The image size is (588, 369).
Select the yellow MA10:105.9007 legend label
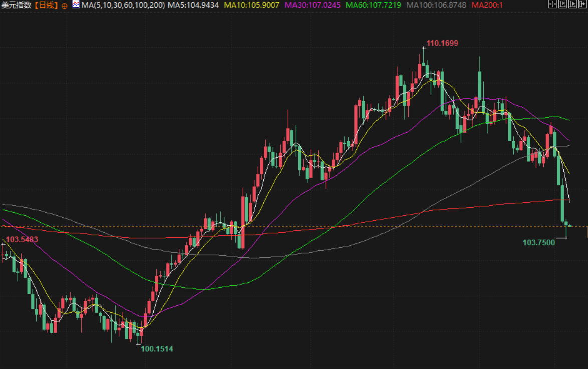252,5
